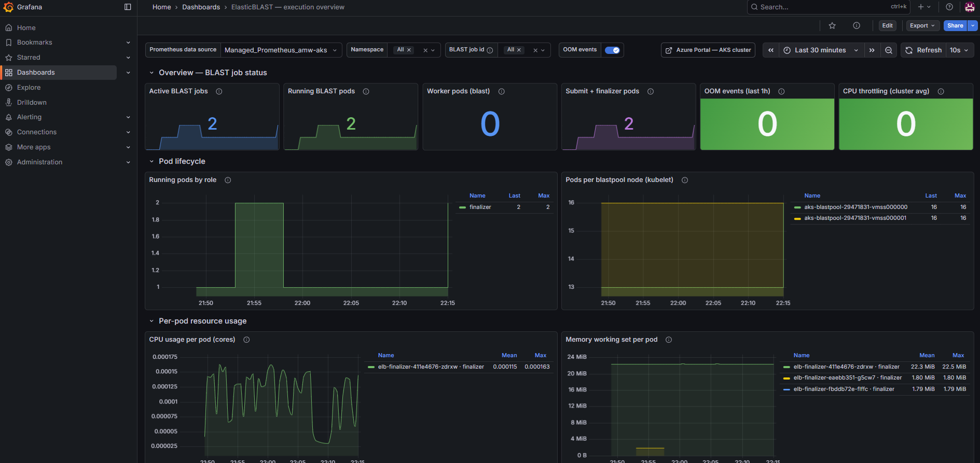The image size is (980, 463).
Task: Open Drilldown in sidebar
Action: tap(32, 103)
